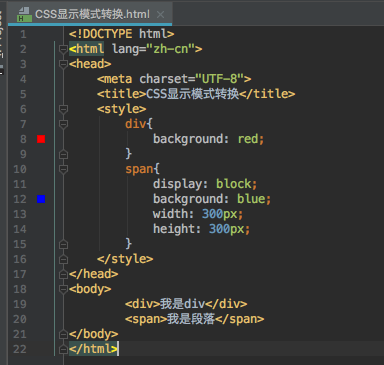Click fold end marker of div rule line 9
Viewport: 384px width, 365px height.
pos(63,154)
